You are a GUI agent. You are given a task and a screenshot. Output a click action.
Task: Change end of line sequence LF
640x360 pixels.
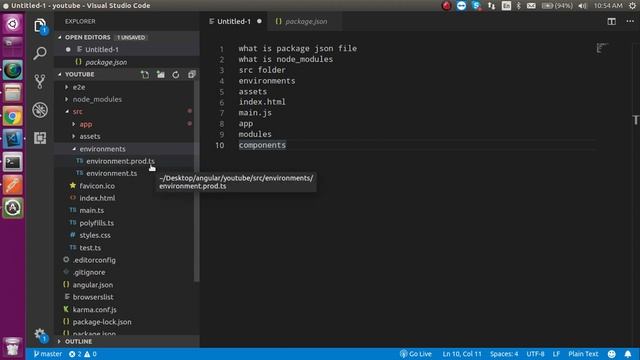(556, 354)
